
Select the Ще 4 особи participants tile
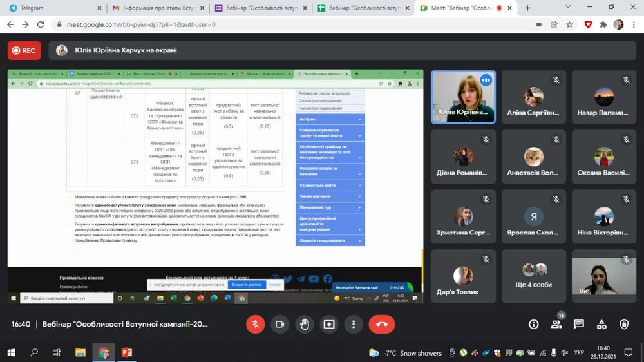point(534,277)
